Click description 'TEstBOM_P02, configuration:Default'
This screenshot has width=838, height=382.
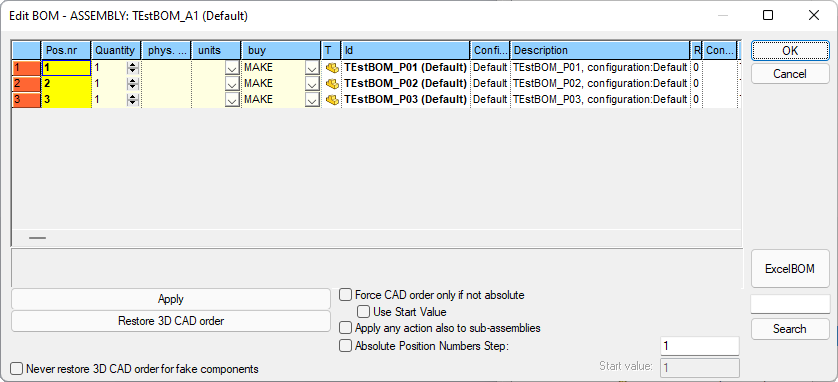tap(600, 84)
